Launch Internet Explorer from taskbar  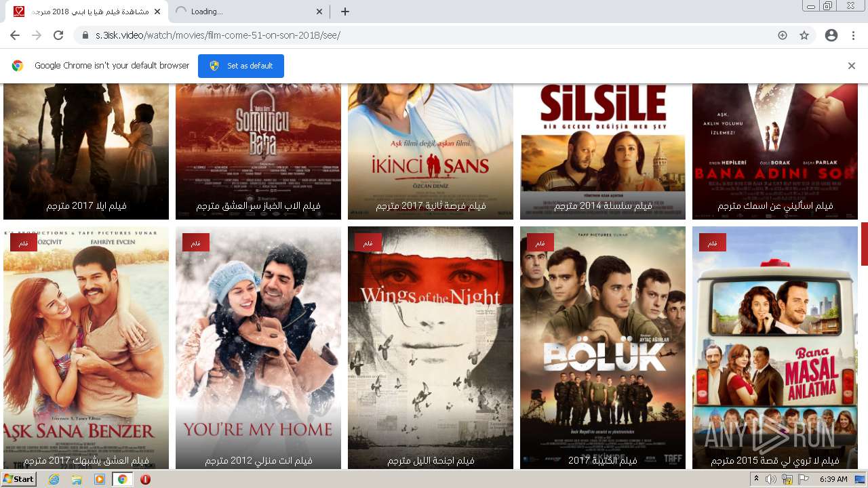coord(54,479)
